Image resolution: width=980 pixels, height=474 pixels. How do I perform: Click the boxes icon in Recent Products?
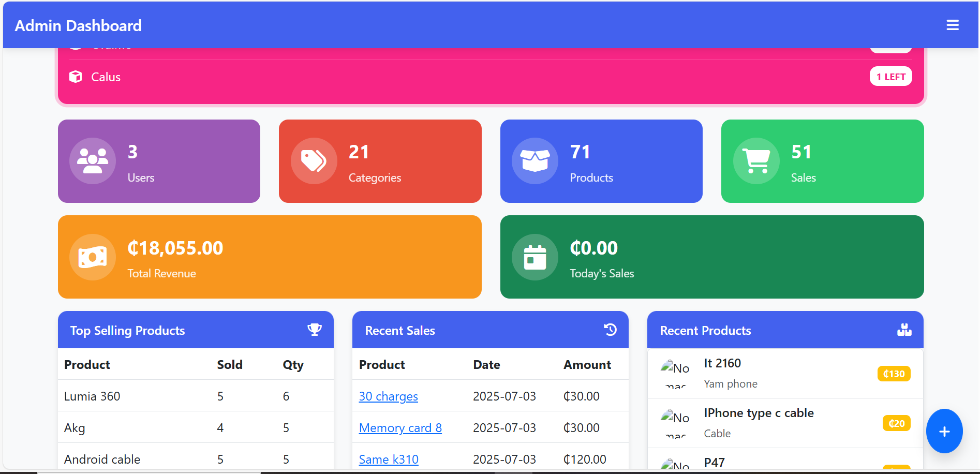(904, 330)
